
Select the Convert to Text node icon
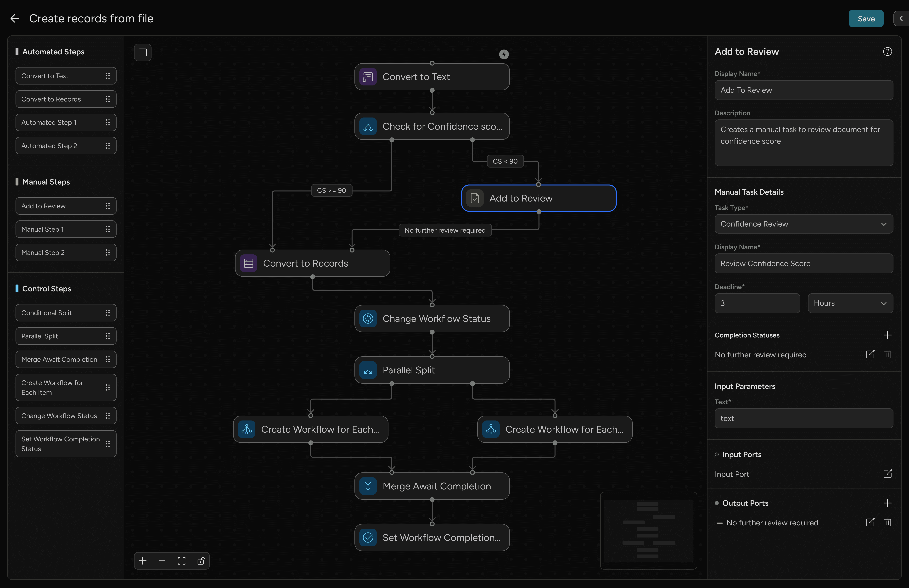point(368,77)
